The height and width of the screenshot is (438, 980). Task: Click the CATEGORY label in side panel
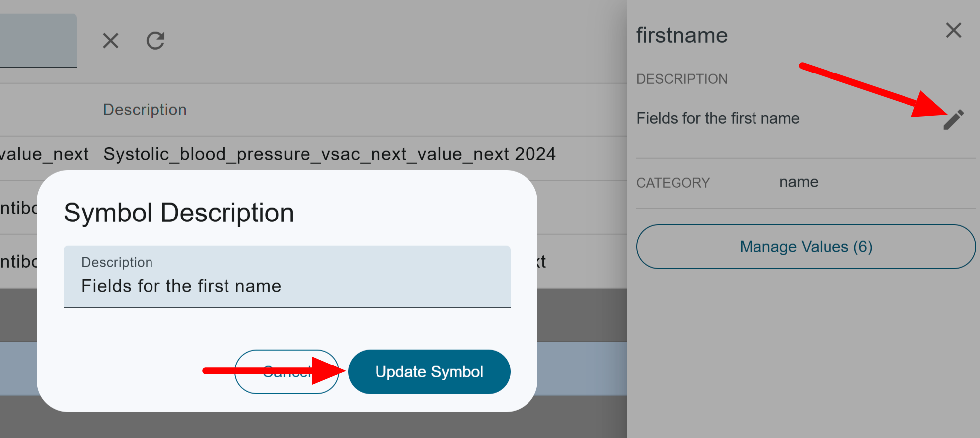coord(673,183)
